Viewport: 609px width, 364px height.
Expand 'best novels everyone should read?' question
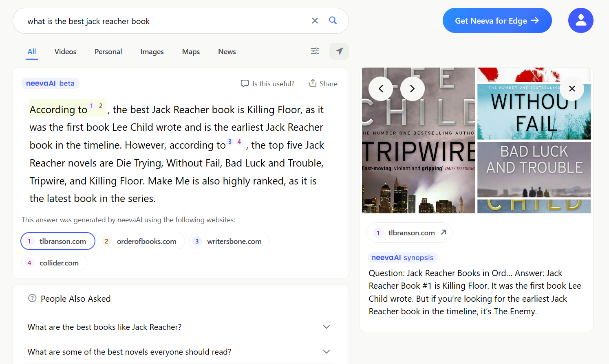181,352
